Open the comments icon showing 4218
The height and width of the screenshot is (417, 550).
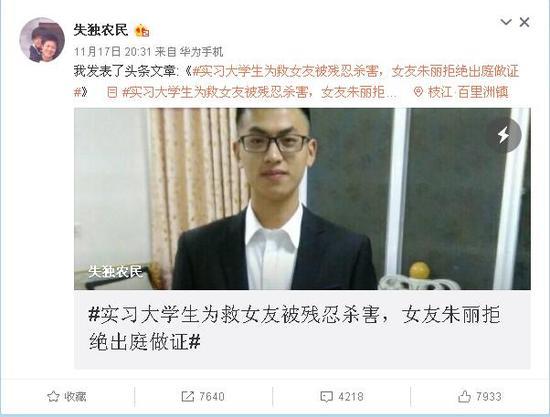coord(326,397)
